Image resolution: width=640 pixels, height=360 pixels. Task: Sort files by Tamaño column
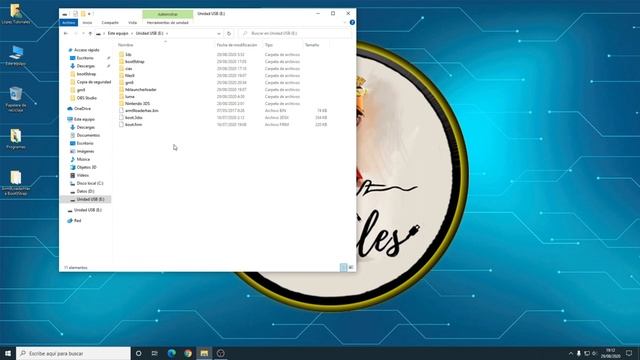click(x=312, y=45)
